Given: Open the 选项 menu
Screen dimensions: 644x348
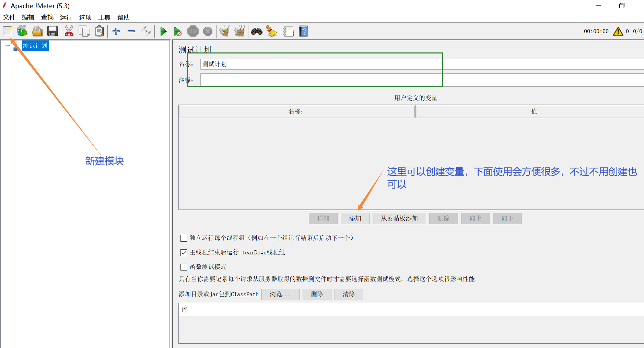Looking at the screenshot, I should tap(85, 17).
